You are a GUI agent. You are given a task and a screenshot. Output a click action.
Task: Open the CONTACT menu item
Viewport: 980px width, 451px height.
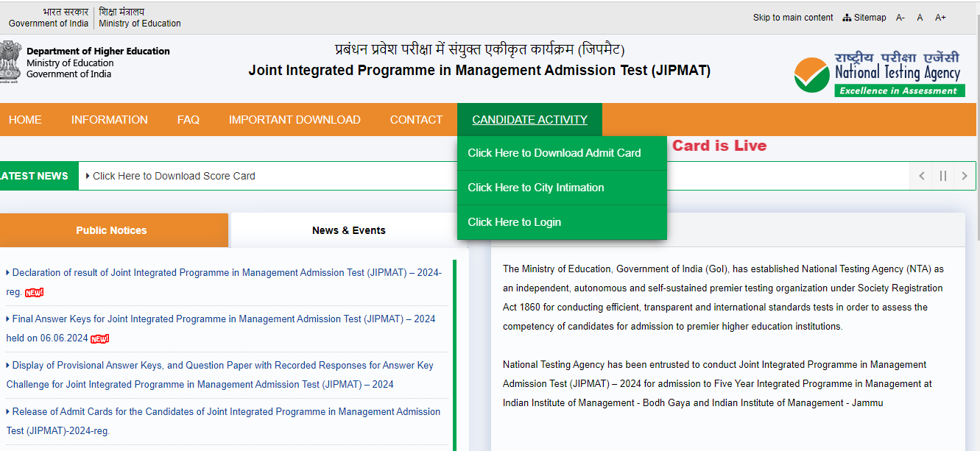coord(416,120)
